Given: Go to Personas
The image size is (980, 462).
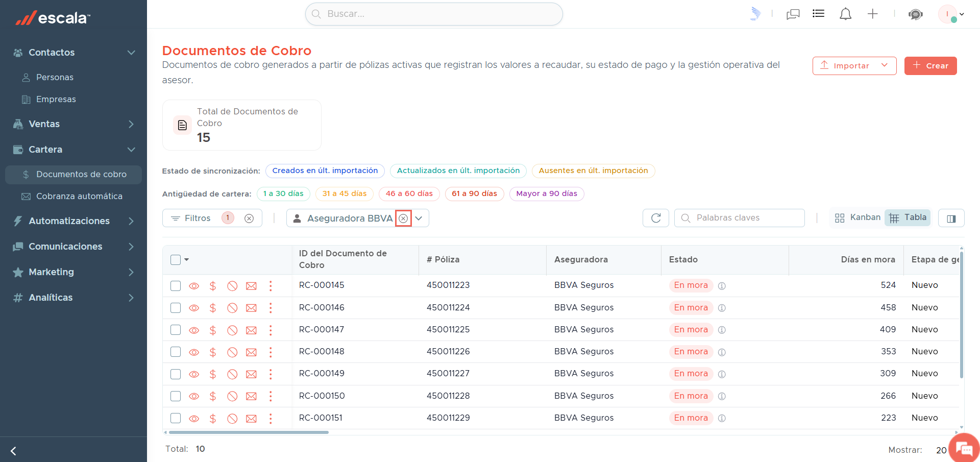Looking at the screenshot, I should coord(55,77).
